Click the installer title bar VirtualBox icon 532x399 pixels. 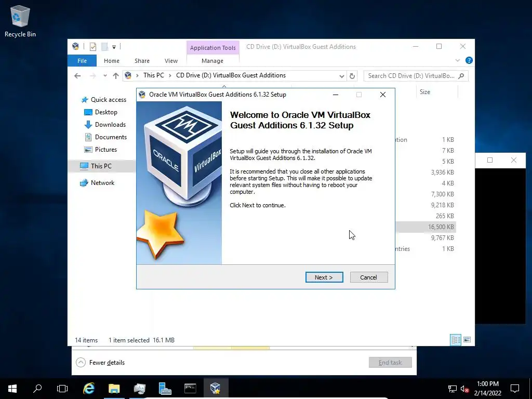pos(142,95)
